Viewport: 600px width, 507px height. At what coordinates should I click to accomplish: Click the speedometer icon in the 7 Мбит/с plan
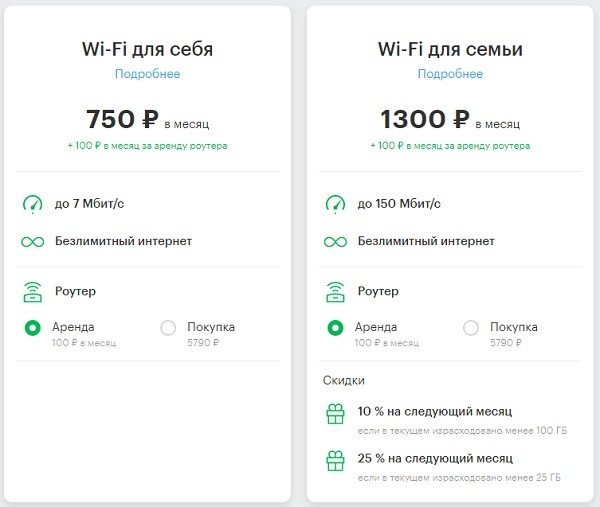tap(33, 204)
